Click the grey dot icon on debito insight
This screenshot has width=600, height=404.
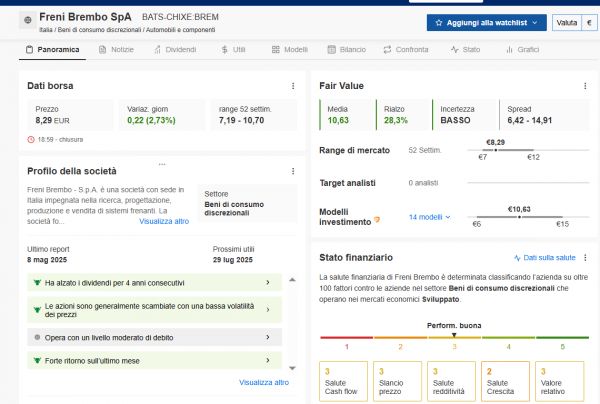click(x=37, y=337)
